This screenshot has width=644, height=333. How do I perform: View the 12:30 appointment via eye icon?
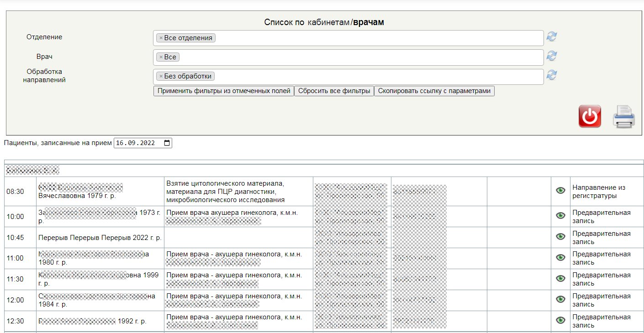(560, 320)
